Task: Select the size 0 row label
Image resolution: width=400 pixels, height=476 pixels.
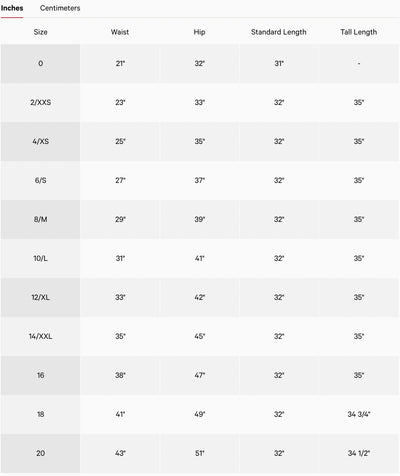Action: [40, 63]
